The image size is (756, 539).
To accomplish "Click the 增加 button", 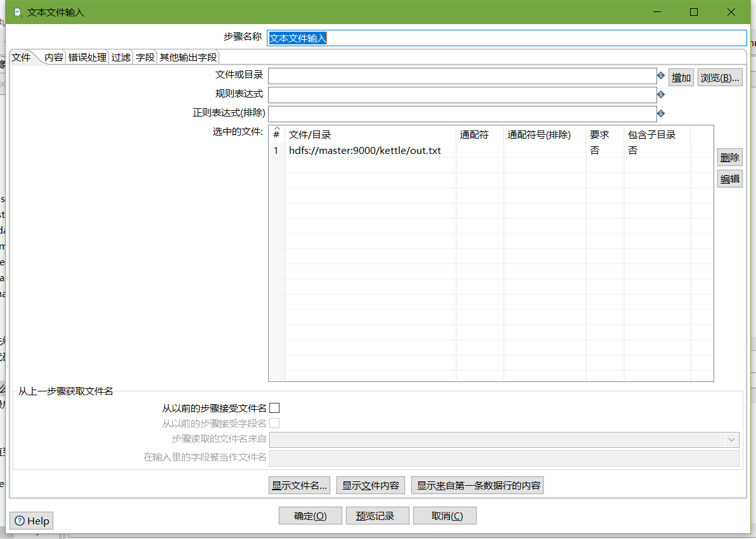I will click(681, 78).
